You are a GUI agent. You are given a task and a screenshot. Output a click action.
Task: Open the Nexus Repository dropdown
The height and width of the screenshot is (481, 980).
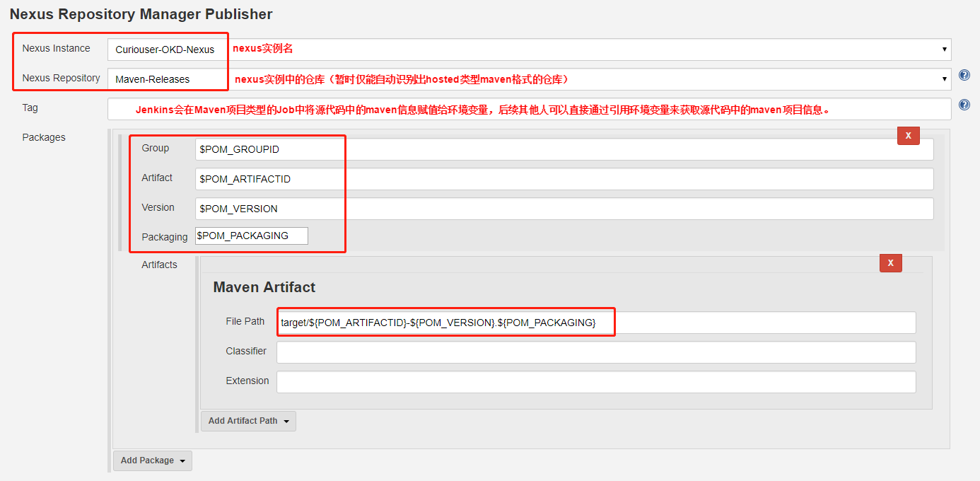coord(530,79)
